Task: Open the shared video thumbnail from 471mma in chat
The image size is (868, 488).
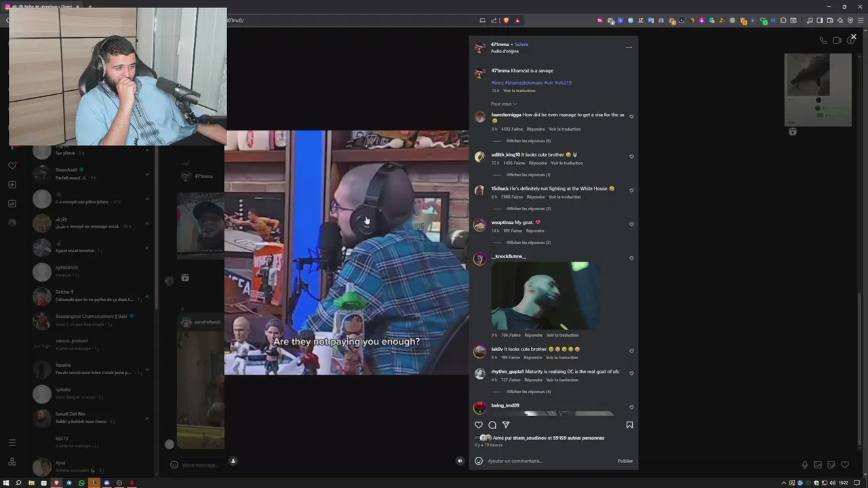Action: [201, 226]
